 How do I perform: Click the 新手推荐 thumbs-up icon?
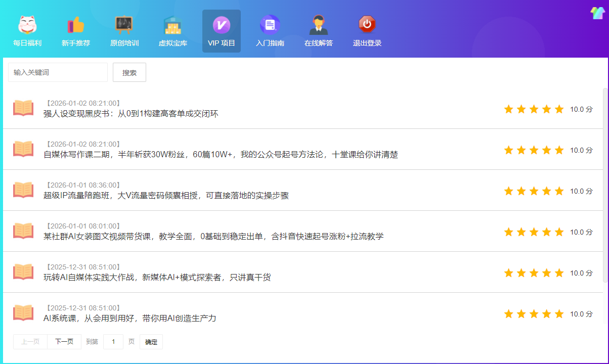pyautogui.click(x=76, y=25)
